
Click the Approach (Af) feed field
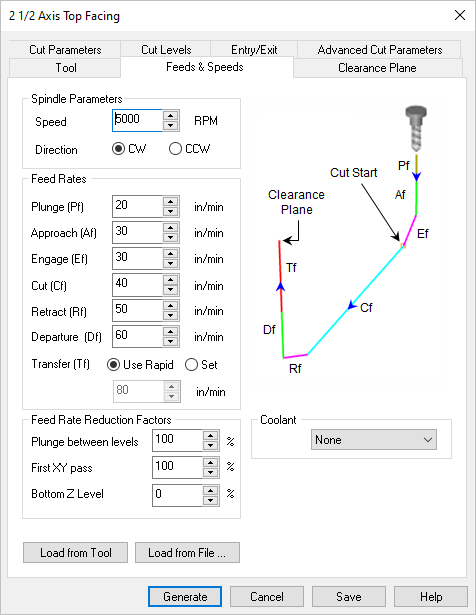tap(137, 232)
